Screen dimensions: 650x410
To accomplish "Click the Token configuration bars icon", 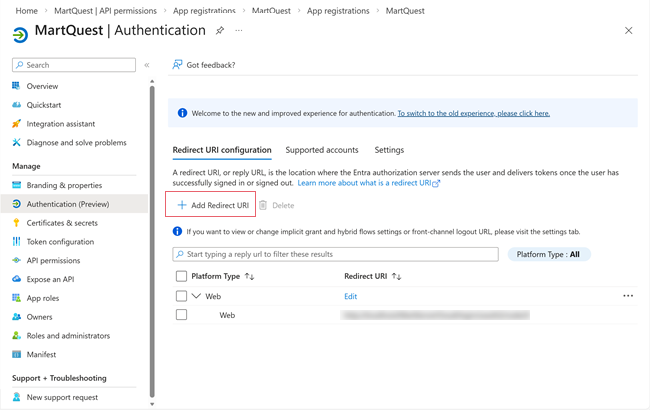I will [16, 241].
